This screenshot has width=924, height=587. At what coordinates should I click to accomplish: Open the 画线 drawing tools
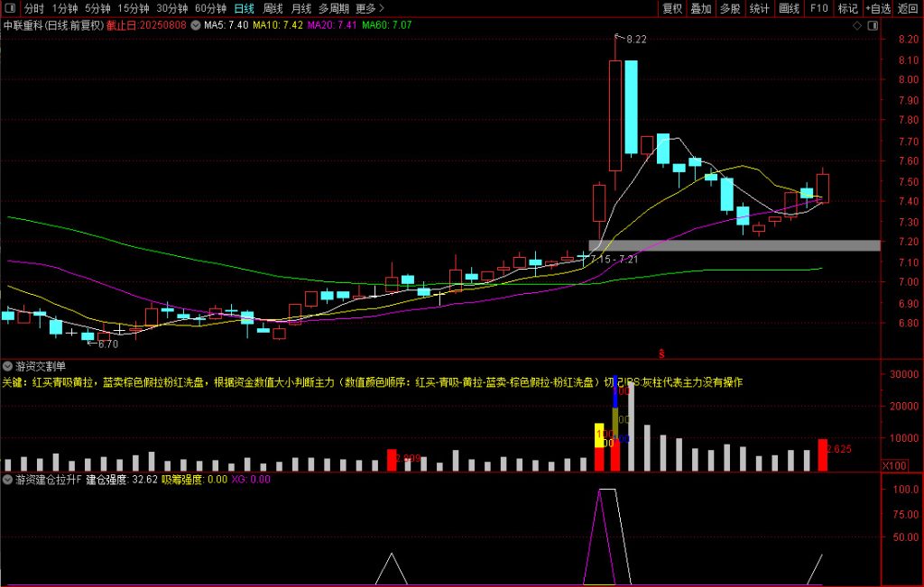(x=789, y=8)
